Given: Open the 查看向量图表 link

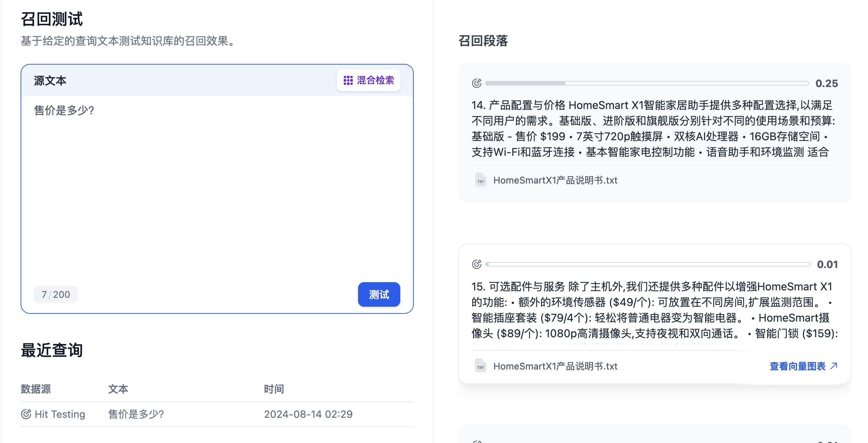Looking at the screenshot, I should [797, 366].
